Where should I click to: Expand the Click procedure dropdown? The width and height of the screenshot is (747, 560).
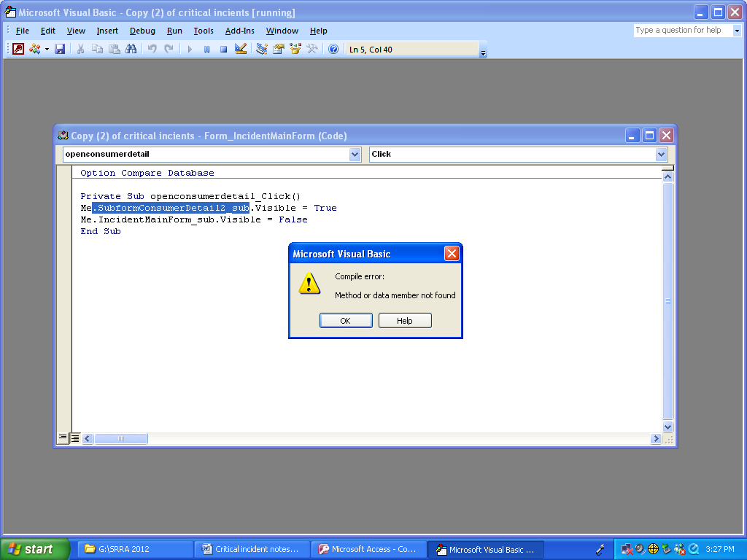coord(661,155)
